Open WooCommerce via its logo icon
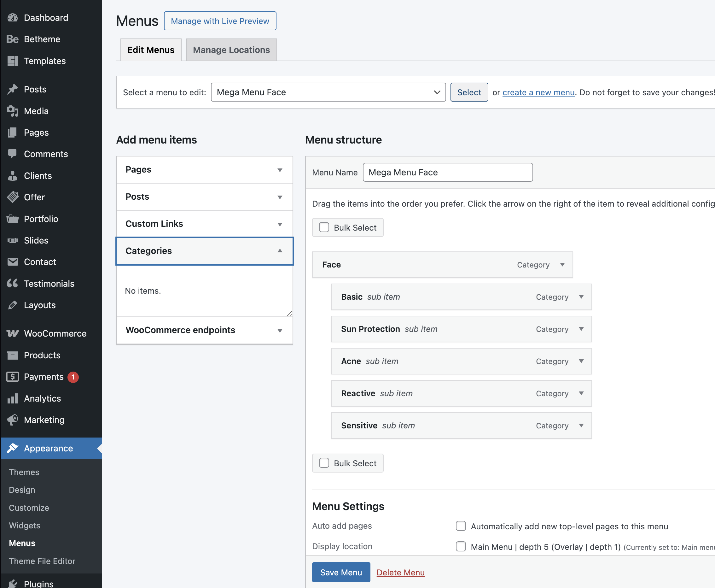The height and width of the screenshot is (588, 715). click(x=13, y=334)
